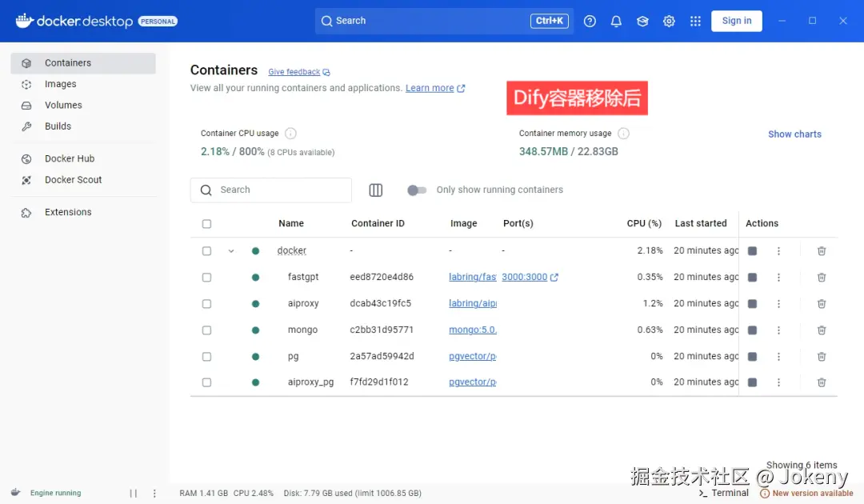Viewport: 864px width, 504px height.
Task: Delete the pg container
Action: 822,356
